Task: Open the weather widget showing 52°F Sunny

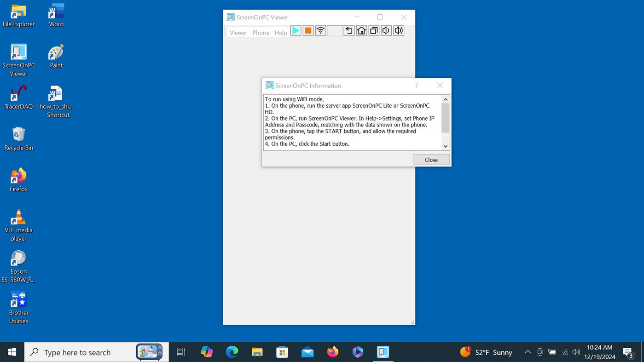Action: click(486, 352)
